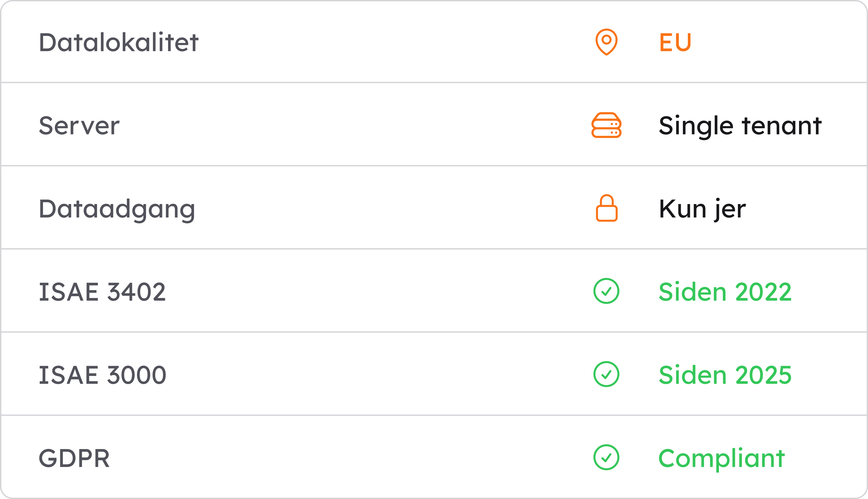Click the Kun jer value
Image resolution: width=868 pixels, height=499 pixels.
click(x=702, y=210)
